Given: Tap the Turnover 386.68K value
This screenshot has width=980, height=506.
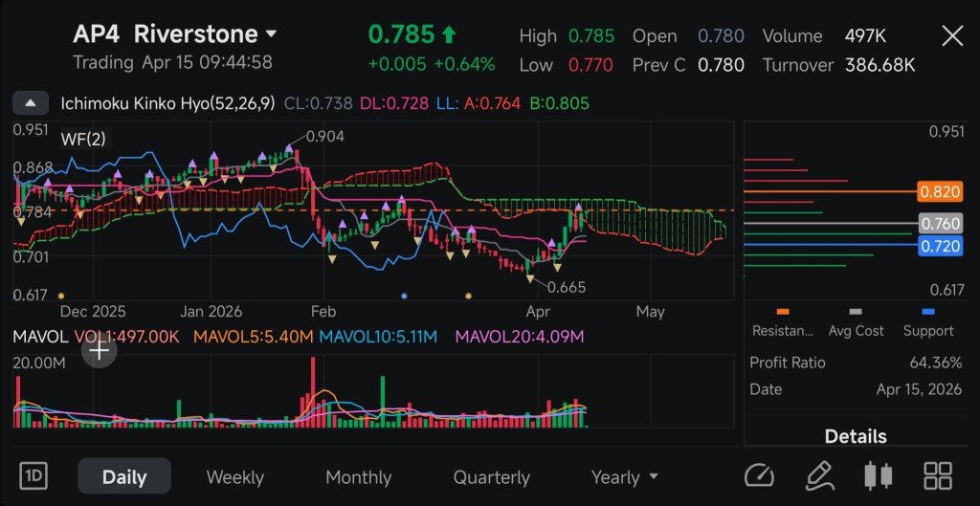Looking at the screenshot, I should pyautogui.click(x=880, y=65).
